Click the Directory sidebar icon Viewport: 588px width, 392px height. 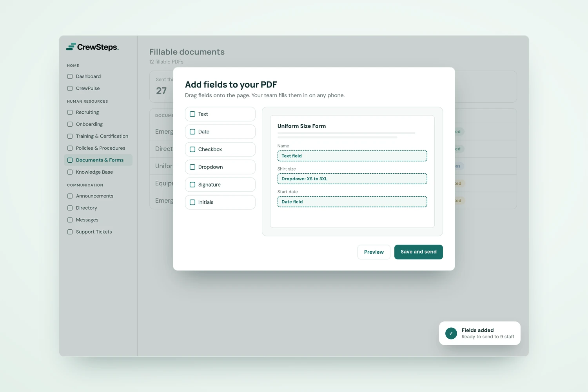[70, 208]
